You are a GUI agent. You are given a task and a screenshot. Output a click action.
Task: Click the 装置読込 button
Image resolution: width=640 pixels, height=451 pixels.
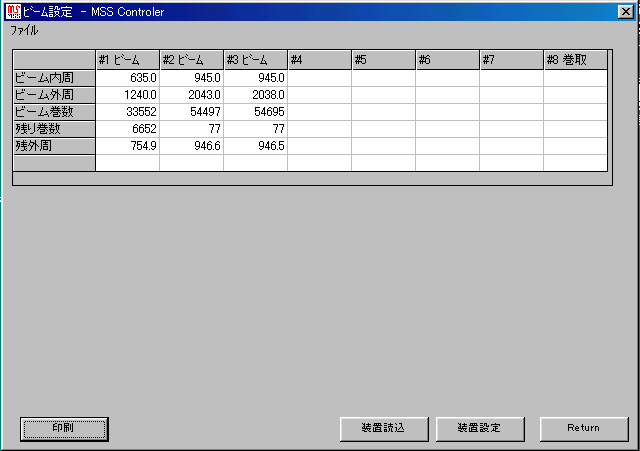click(x=384, y=428)
